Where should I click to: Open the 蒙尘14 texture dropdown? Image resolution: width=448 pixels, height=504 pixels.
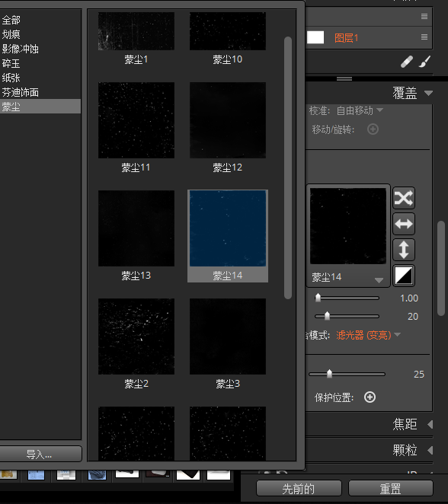pyautogui.click(x=379, y=280)
